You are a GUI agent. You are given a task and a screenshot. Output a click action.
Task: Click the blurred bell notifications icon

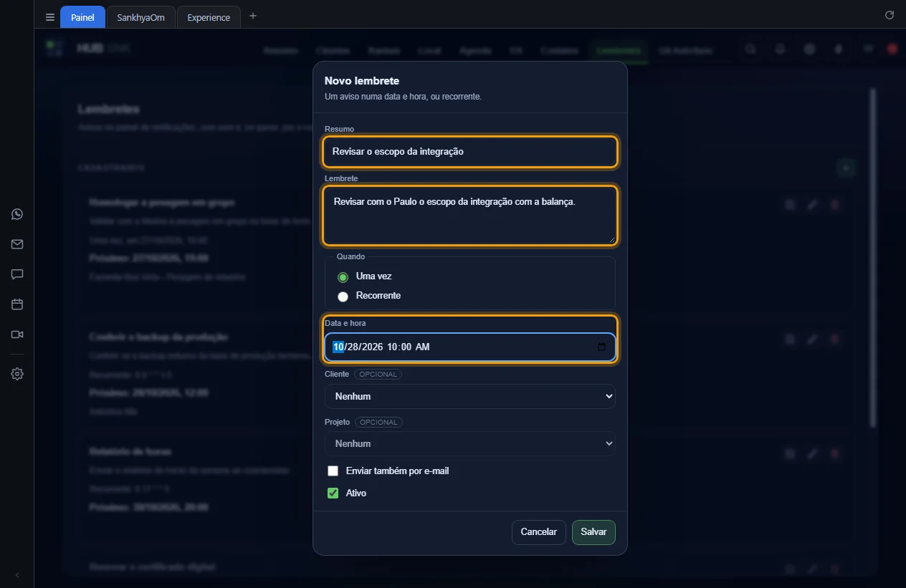pos(780,49)
